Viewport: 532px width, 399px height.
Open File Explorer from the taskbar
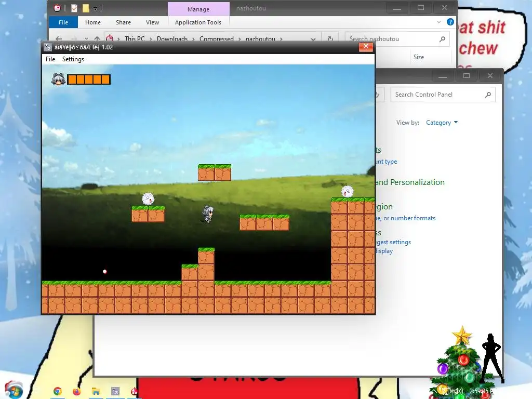click(x=96, y=392)
